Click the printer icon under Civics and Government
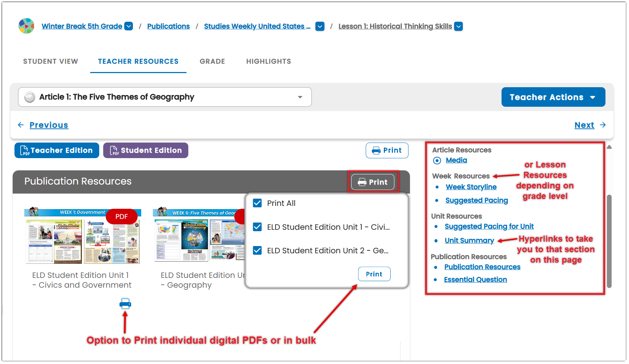 (125, 304)
